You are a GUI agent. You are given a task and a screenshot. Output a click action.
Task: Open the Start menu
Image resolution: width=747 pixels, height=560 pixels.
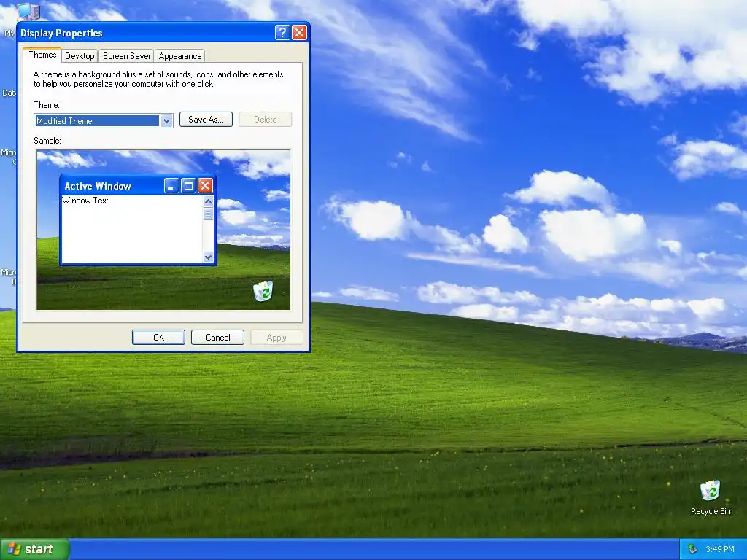35,549
